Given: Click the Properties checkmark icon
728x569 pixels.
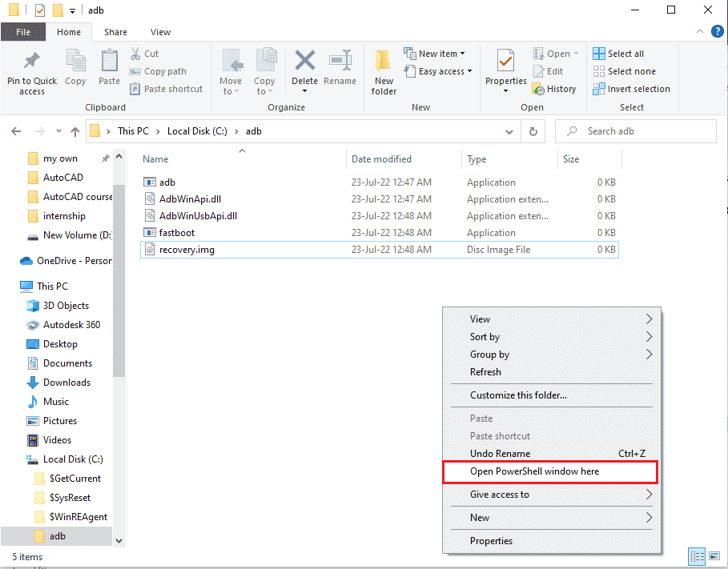Looking at the screenshot, I should 505,61.
